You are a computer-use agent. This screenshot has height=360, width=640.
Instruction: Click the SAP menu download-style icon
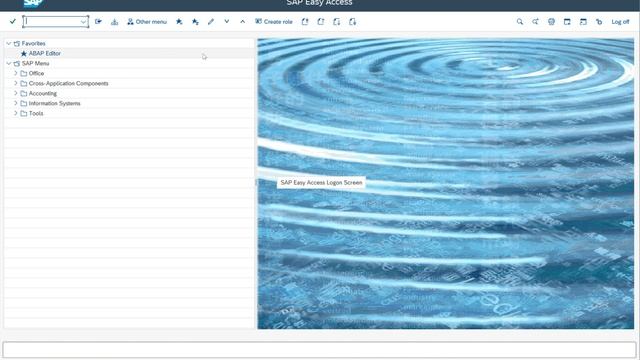point(115,22)
